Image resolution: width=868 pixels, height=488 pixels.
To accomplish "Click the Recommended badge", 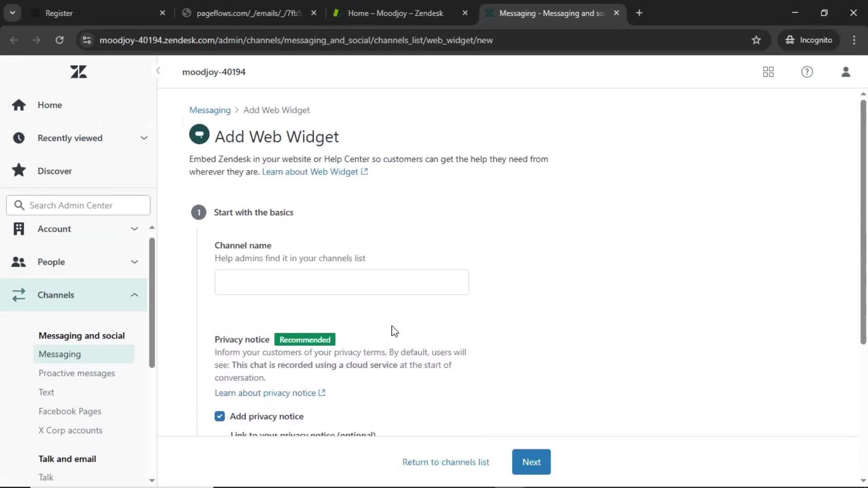I will pyautogui.click(x=305, y=339).
